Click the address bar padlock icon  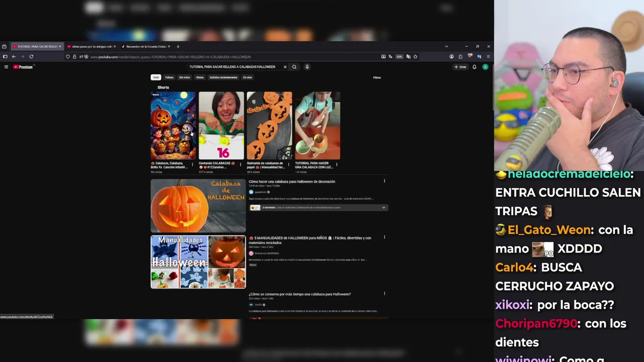point(74,57)
